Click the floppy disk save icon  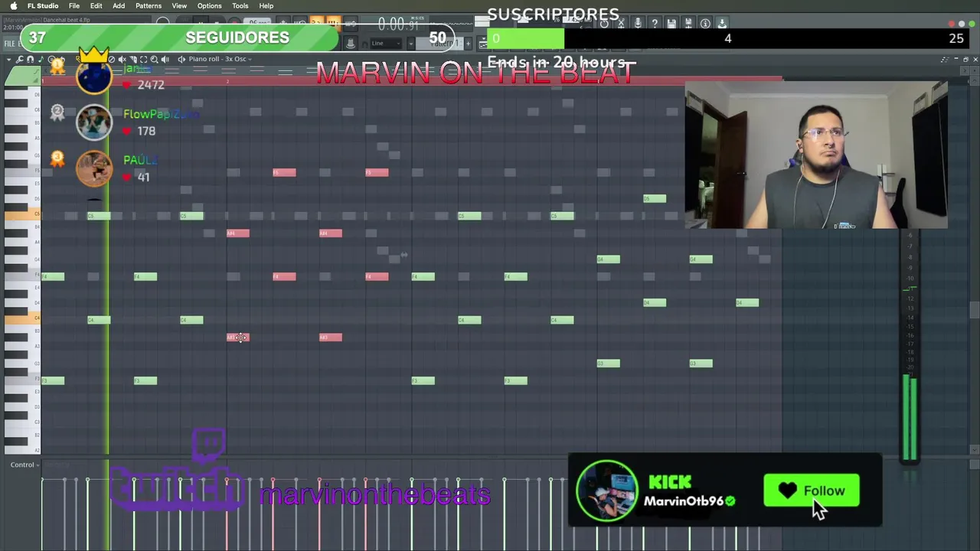671,24
